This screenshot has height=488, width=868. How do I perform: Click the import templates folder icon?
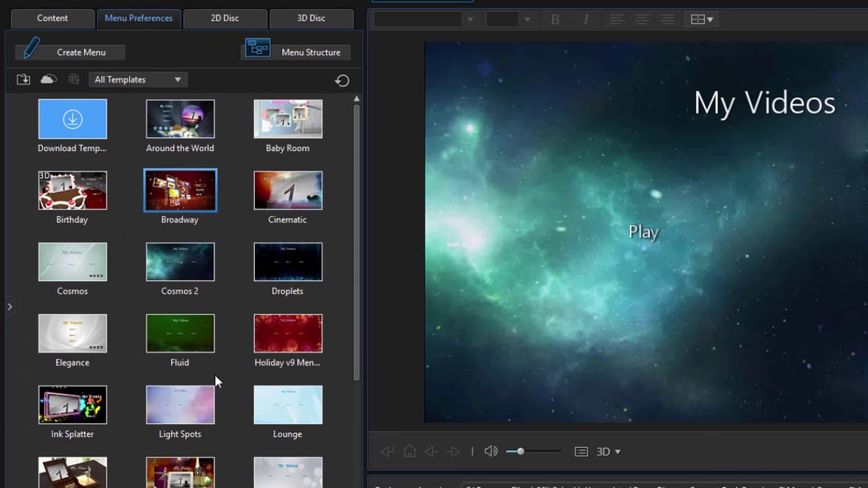pyautogui.click(x=23, y=79)
